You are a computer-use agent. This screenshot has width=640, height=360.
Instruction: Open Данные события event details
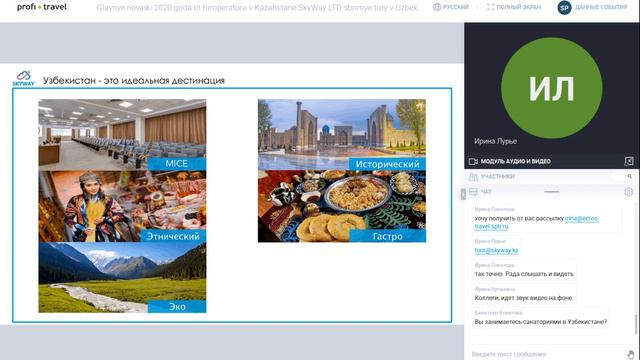coord(601,7)
